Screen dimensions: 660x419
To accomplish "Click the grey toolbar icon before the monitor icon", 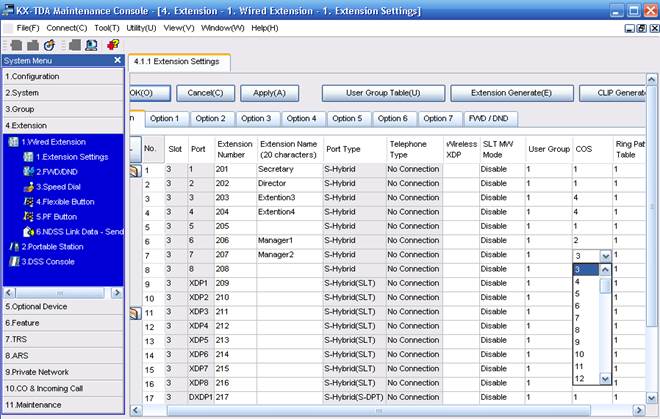I will tap(75, 45).
